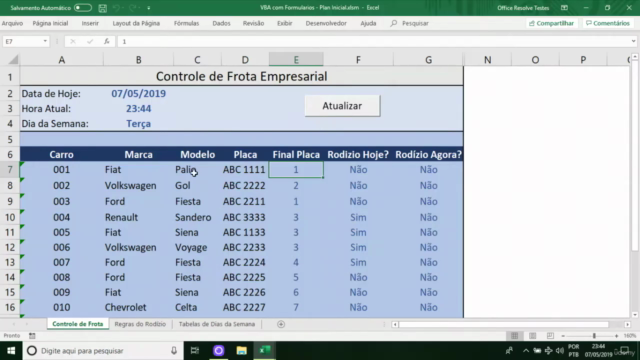640x360 pixels.
Task: Click the Select All corner triangle
Action: [13, 60]
